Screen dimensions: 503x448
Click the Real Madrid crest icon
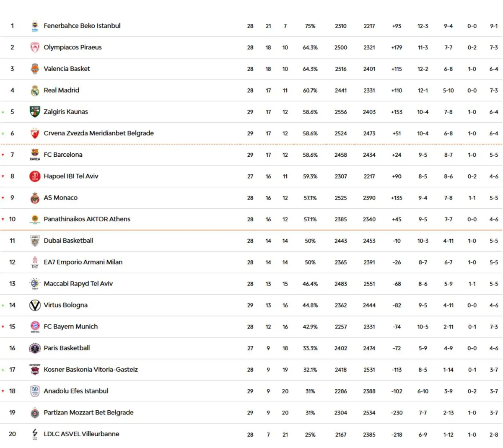click(x=35, y=91)
